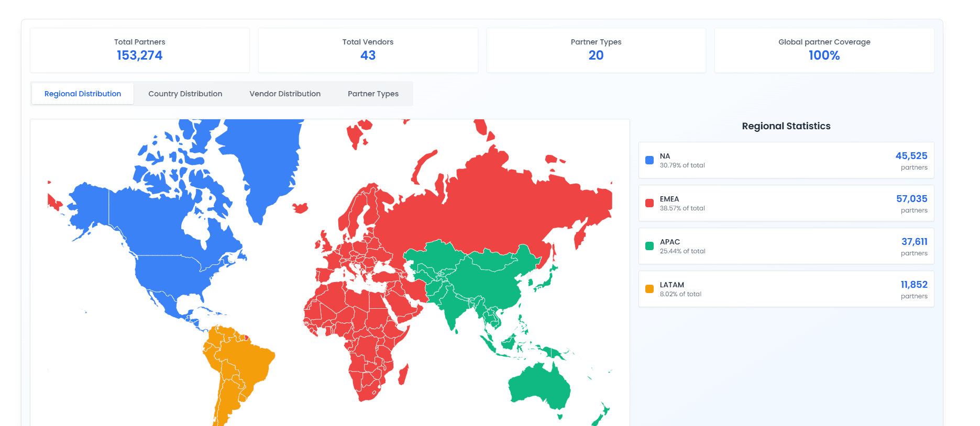Click the 45,525 NA partners figure
980x426 pixels.
click(x=911, y=156)
